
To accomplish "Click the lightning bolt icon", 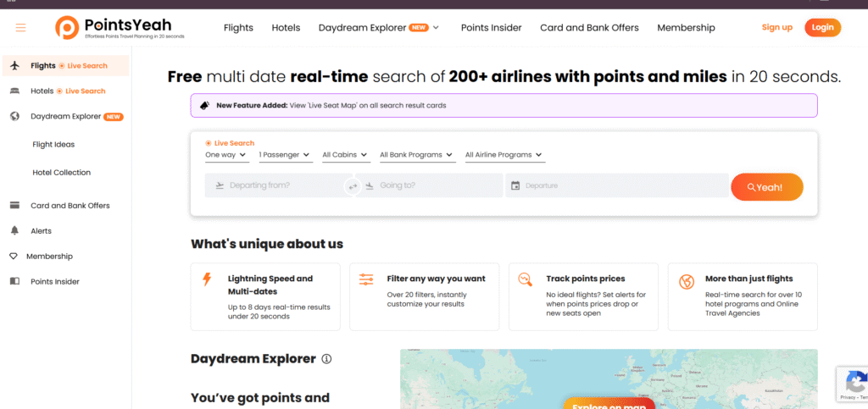I will tap(207, 279).
